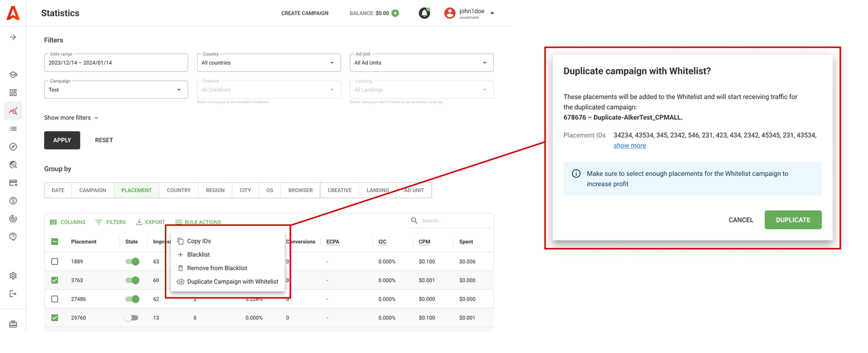868x353 pixels.
Task: Click the help question mark sidebar icon
Action: (12, 236)
